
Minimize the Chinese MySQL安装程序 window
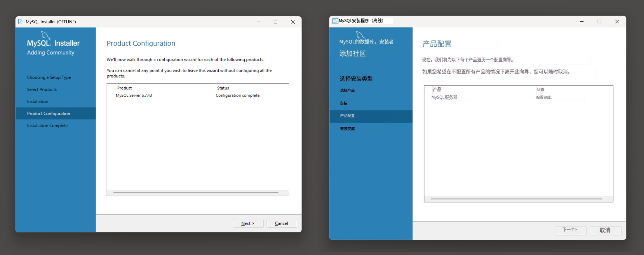(582, 21)
